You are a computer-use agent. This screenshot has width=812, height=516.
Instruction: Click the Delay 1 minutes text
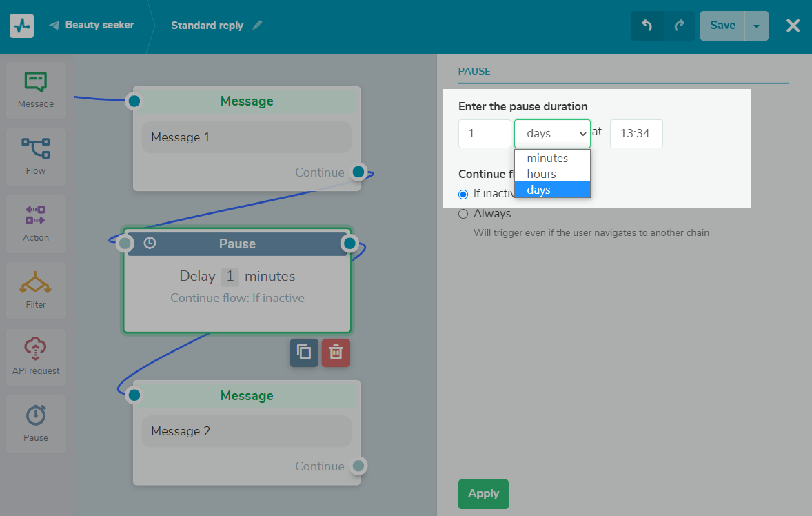pos(237,277)
